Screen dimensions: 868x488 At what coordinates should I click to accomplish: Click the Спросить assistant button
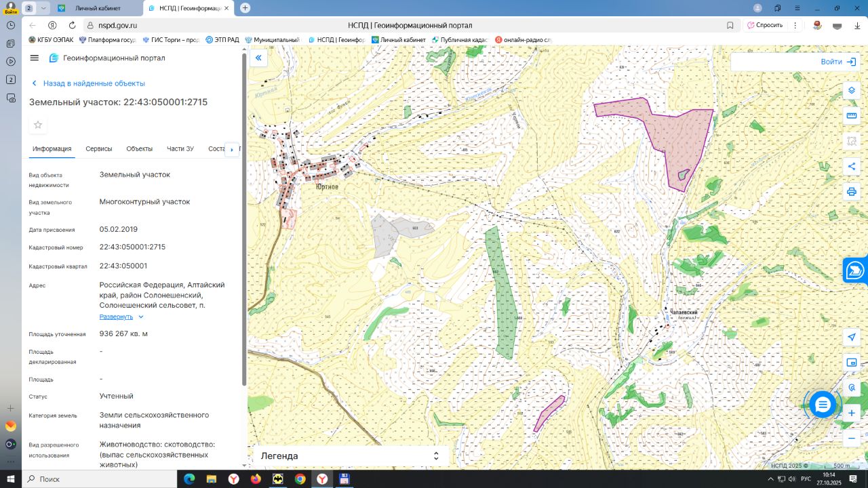(765, 25)
